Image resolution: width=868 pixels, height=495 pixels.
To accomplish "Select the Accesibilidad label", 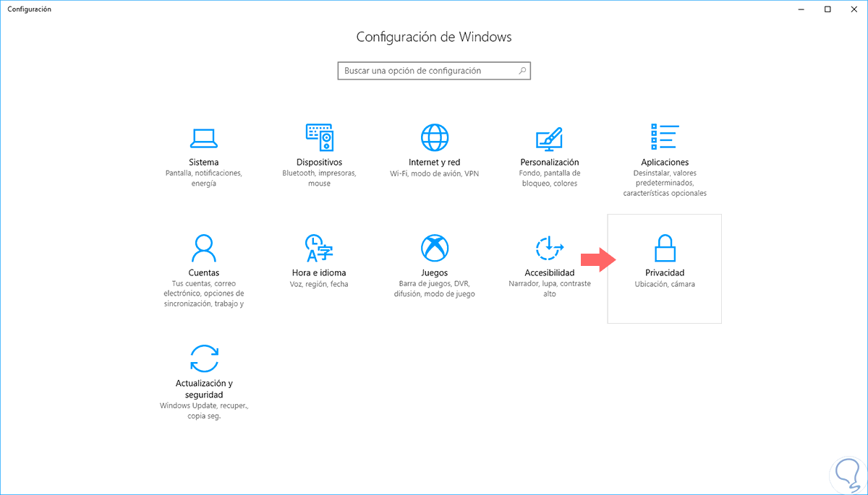I will pyautogui.click(x=550, y=273).
